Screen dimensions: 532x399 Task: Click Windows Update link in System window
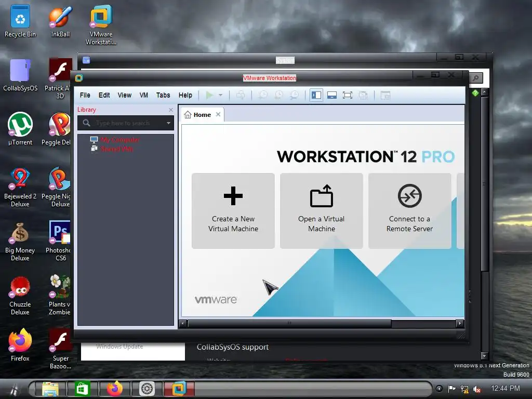point(119,347)
